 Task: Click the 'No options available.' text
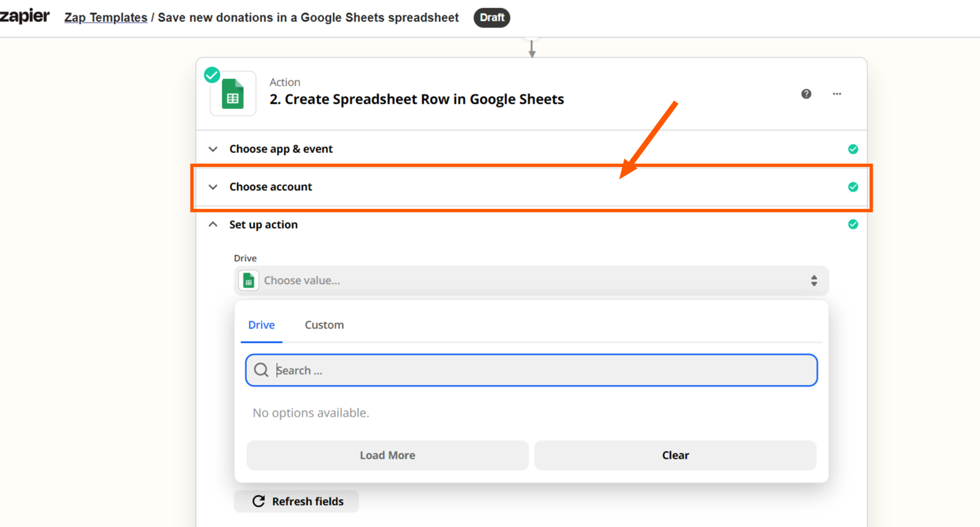pos(311,413)
